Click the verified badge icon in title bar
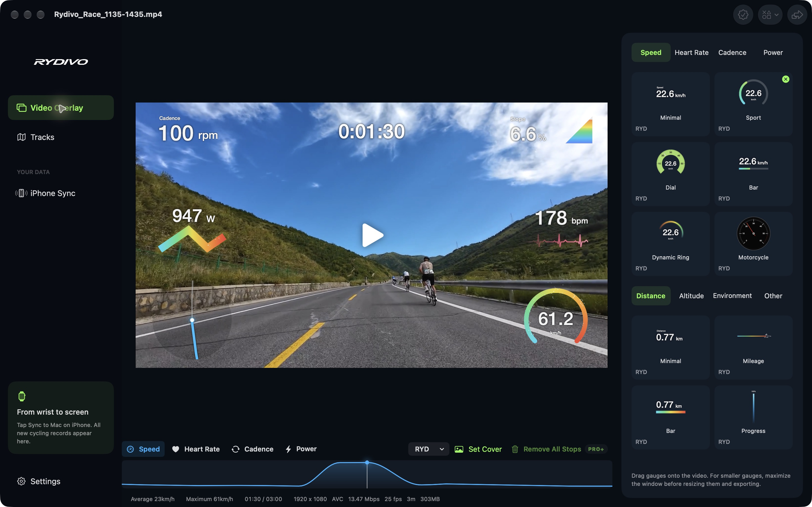812x507 pixels. coord(743,15)
